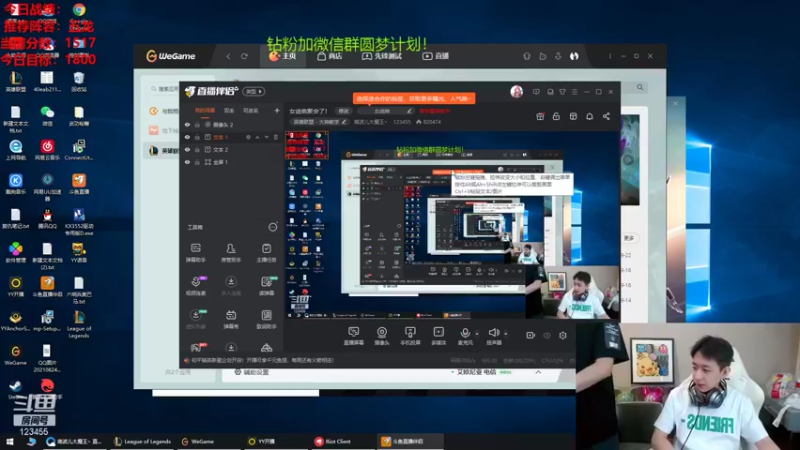Lock the 全屏 1 layer

[197, 162]
